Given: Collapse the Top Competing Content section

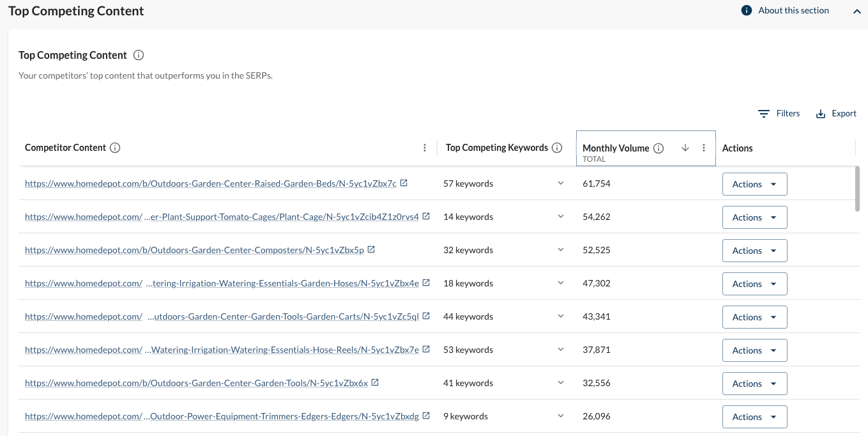Looking at the screenshot, I should (x=857, y=11).
